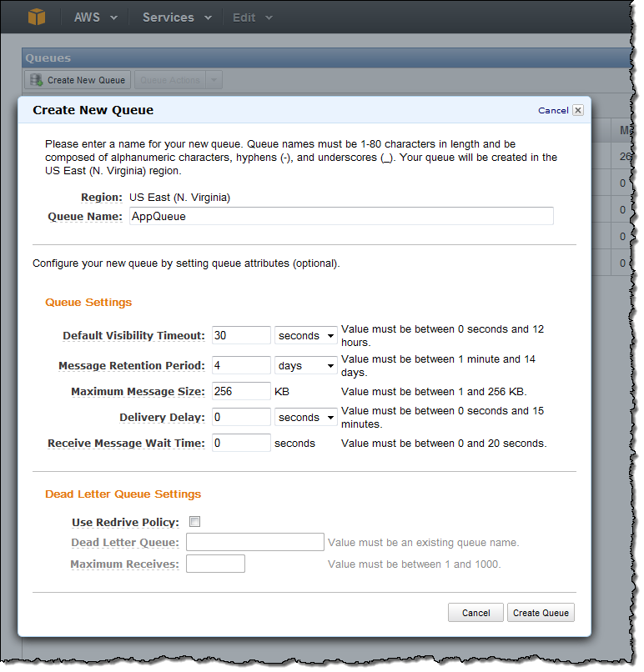Screen dimensions: 644x672
Task: Click the Default Visibility Timeout value field
Action: [241, 335]
